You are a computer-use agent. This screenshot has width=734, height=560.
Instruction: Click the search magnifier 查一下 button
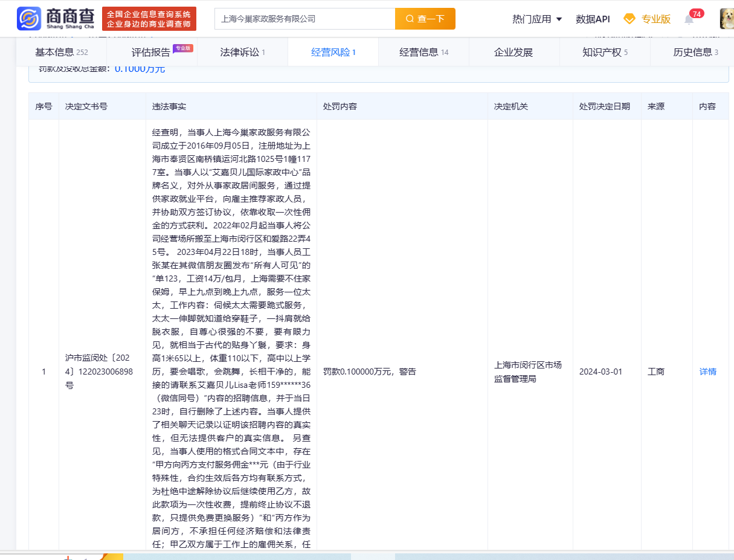[x=425, y=19]
